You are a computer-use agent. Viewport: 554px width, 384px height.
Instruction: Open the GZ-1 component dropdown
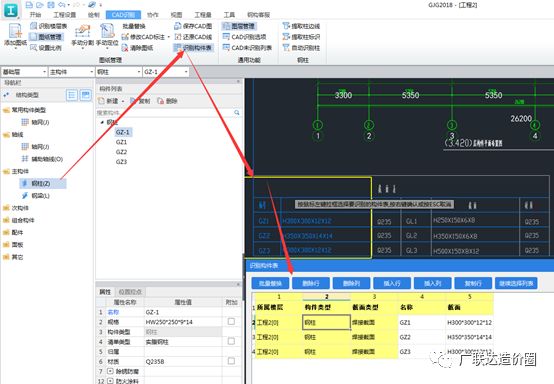coord(166,72)
